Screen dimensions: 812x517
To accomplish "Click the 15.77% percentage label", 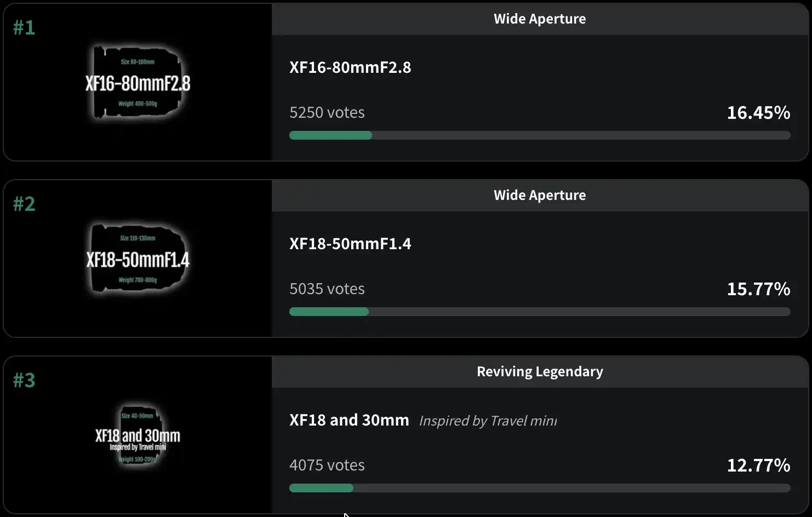I will coord(758,289).
